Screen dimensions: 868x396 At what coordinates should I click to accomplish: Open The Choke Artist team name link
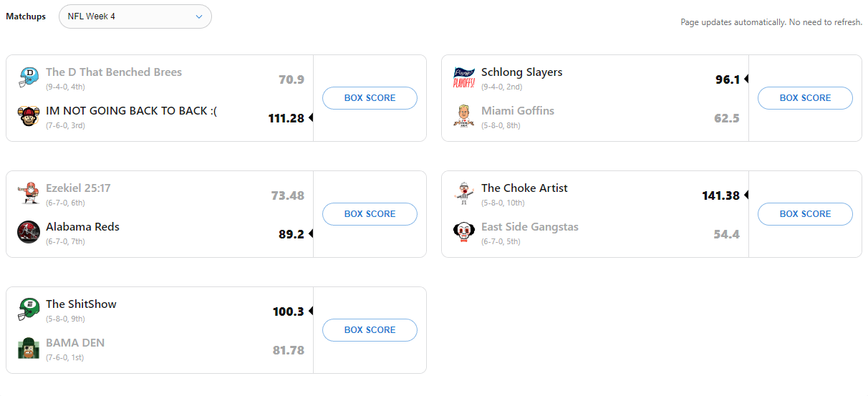pyautogui.click(x=524, y=188)
